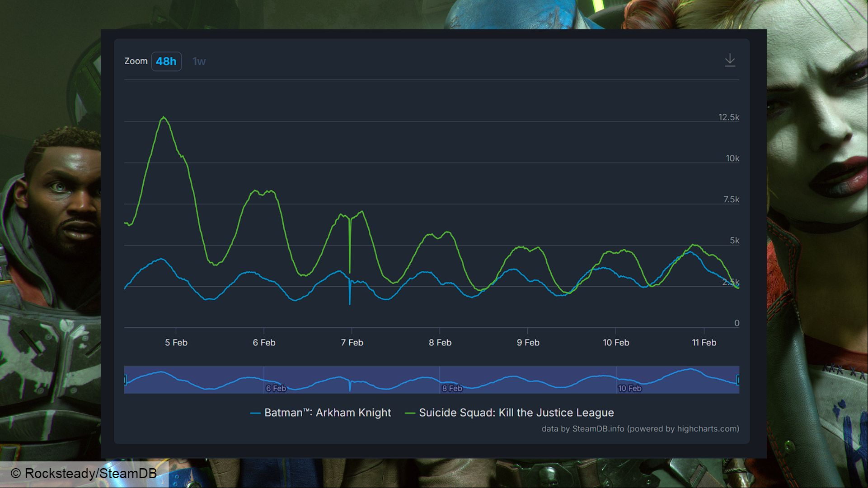Click navigator timeline at 6 Feb
This screenshot has width=868, height=488.
pyautogui.click(x=276, y=388)
